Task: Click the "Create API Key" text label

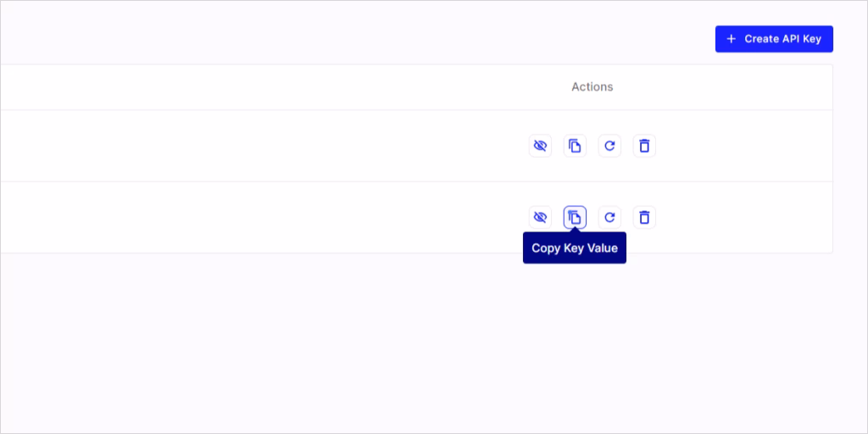Action: (782, 39)
